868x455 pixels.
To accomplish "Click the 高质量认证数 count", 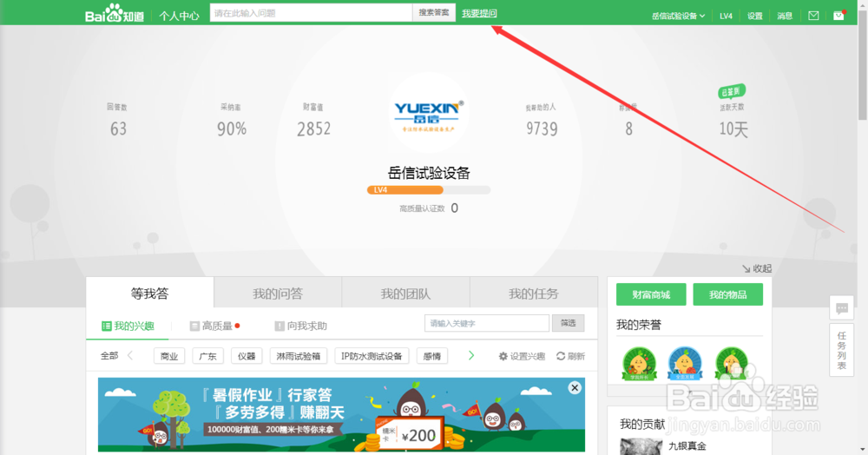I will point(429,208).
